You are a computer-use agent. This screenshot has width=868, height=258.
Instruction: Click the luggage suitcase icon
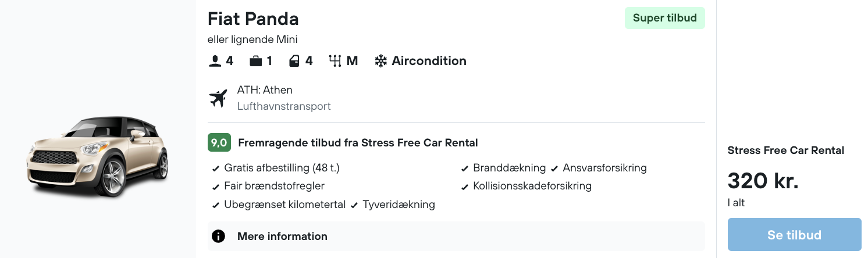click(x=255, y=61)
